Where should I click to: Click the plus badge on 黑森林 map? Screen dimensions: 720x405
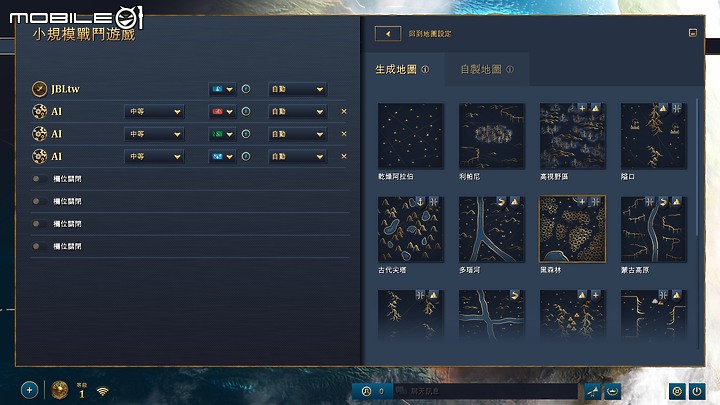point(582,202)
